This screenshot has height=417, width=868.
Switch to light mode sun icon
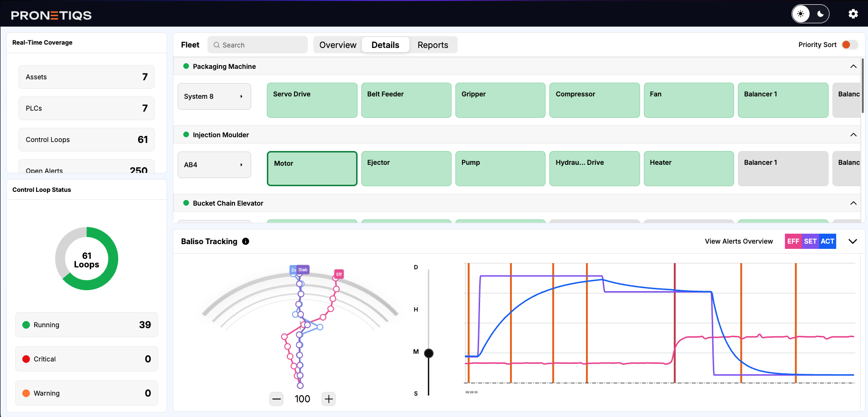point(801,14)
